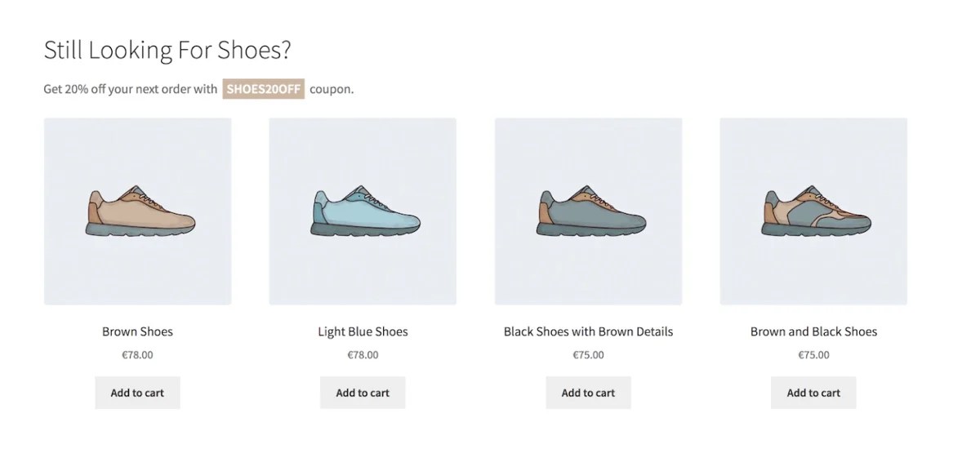
Task: Select the Black Shoes with Brown Details image
Action: point(588,211)
